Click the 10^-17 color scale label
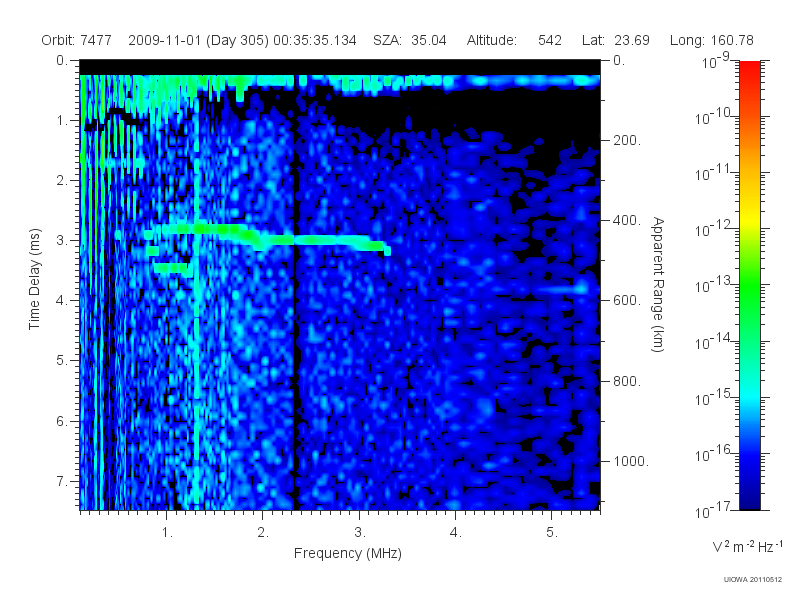The width and height of the screenshot is (800, 600). pos(712,510)
